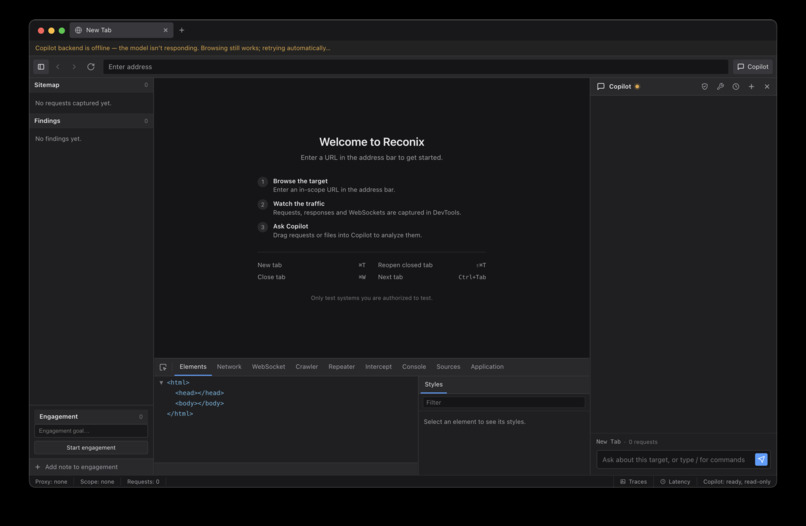
Task: Click the Copilot: ready, read-only status
Action: 737,482
